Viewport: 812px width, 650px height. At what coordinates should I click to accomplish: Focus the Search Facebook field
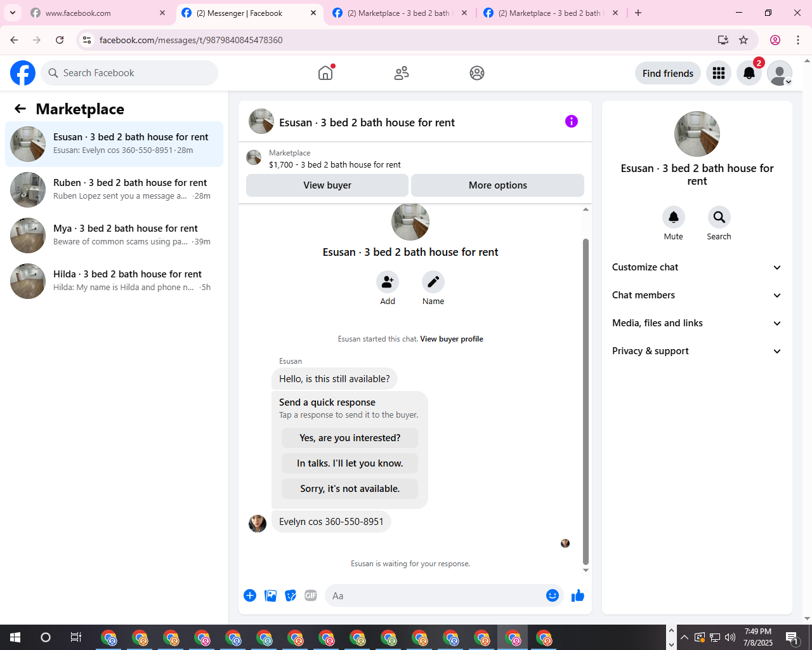tap(129, 73)
